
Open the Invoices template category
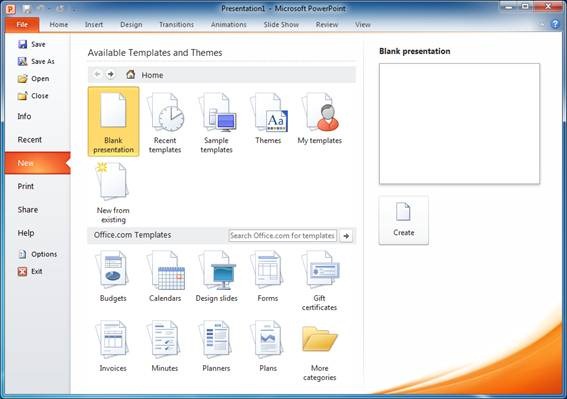click(113, 346)
